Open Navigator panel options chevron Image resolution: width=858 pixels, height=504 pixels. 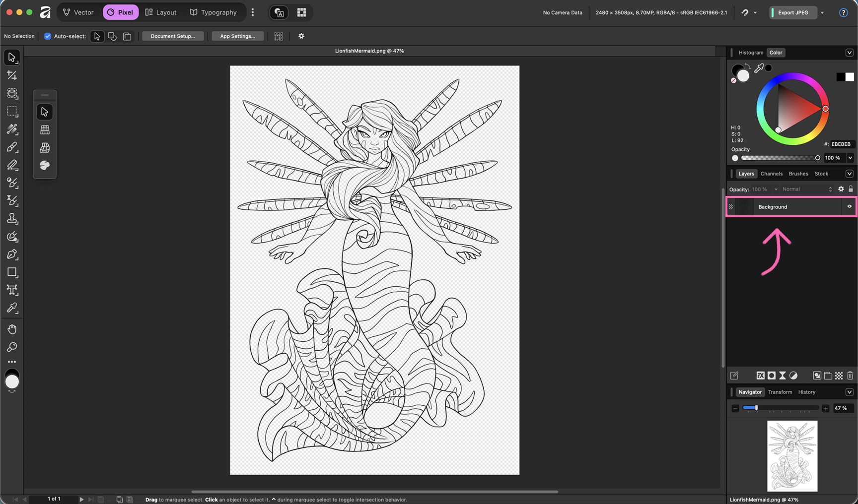849,392
